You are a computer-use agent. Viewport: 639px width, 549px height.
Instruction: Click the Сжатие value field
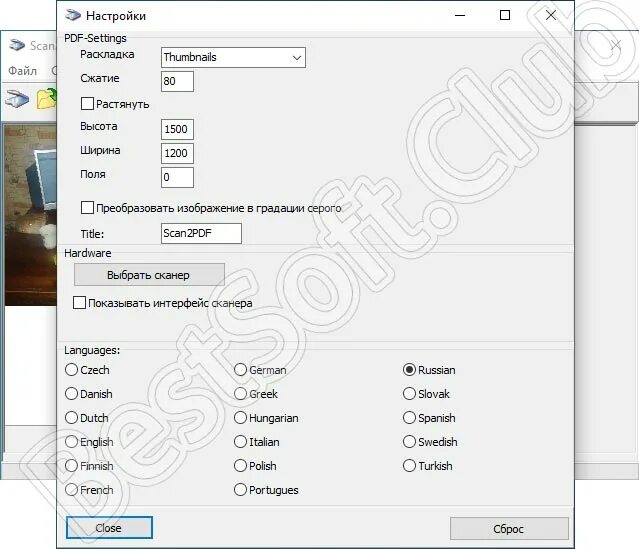(177, 82)
